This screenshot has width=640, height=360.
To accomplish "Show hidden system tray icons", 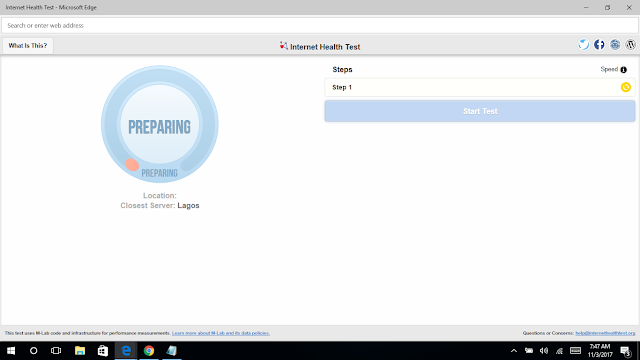I will (x=514, y=351).
